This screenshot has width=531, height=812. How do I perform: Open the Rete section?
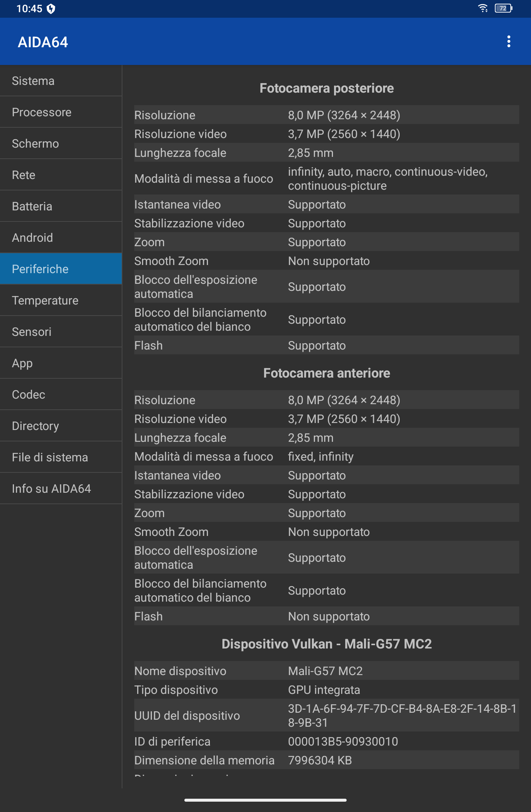(61, 175)
